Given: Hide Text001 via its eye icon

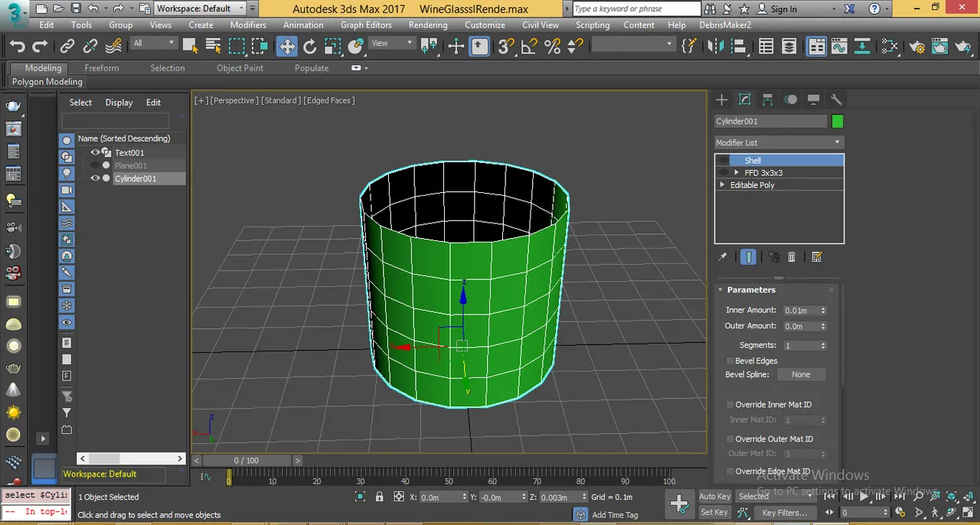Looking at the screenshot, I should 95,152.
